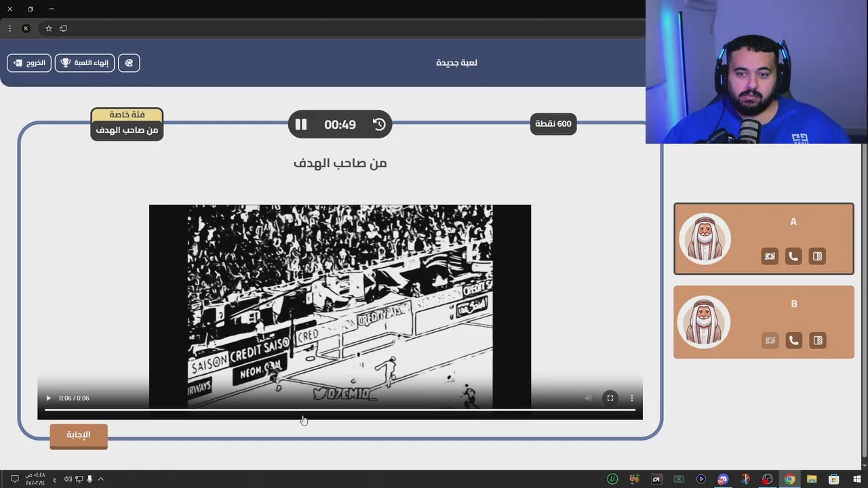Enter video fullscreen mode

[610, 399]
